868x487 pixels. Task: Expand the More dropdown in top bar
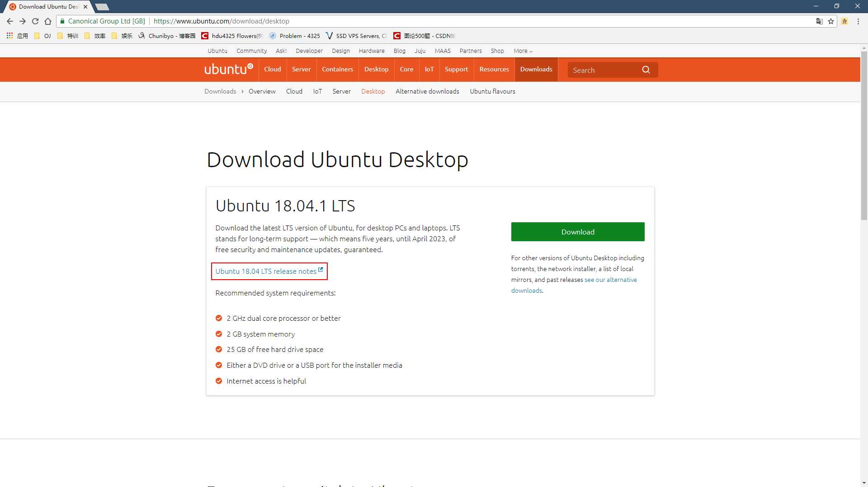[x=523, y=51]
